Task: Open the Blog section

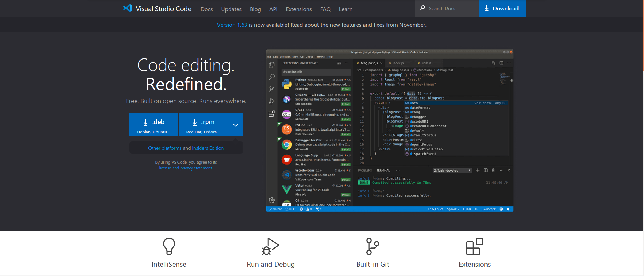Action: click(x=255, y=9)
